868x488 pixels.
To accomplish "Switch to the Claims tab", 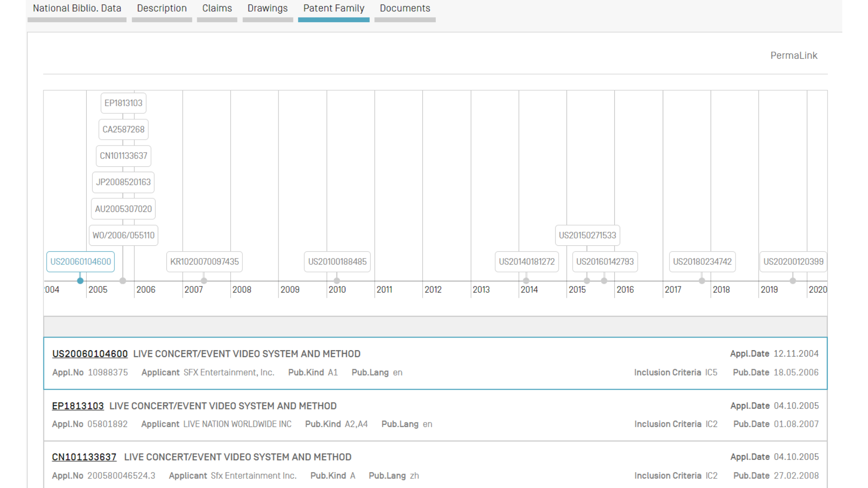I will (x=217, y=8).
